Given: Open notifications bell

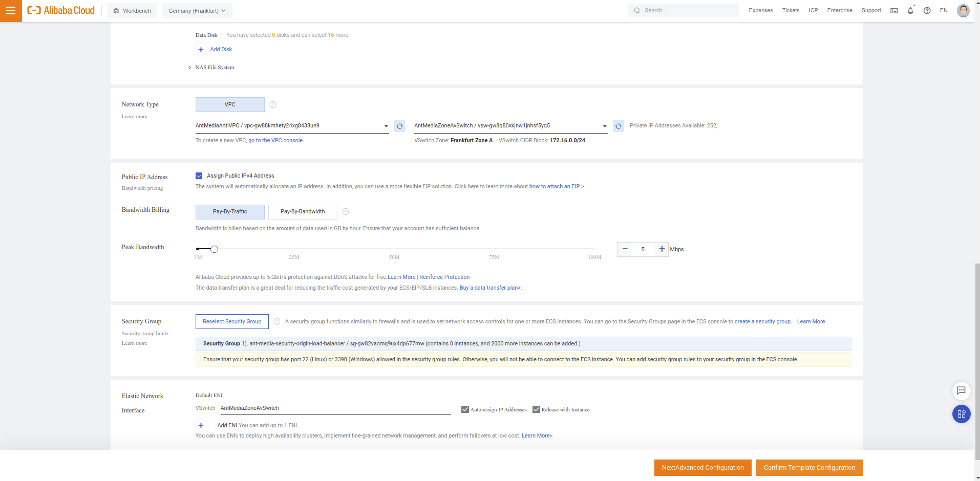Looking at the screenshot, I should pyautogui.click(x=910, y=11).
